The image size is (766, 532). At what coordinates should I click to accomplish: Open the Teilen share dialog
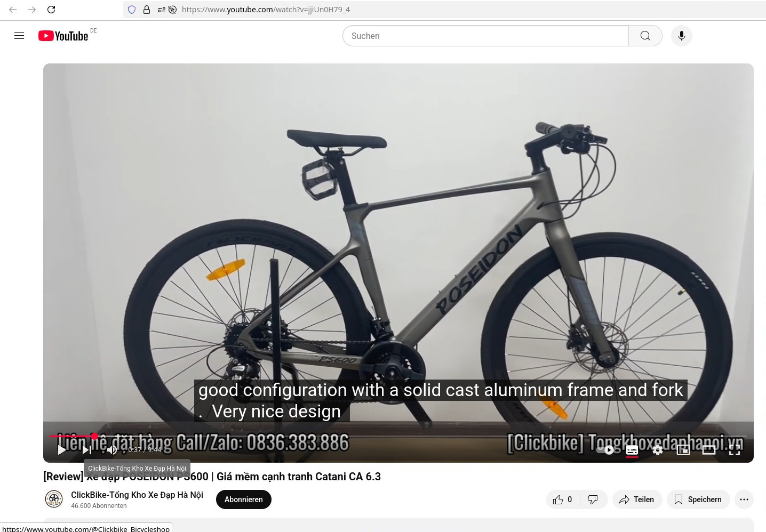click(637, 499)
